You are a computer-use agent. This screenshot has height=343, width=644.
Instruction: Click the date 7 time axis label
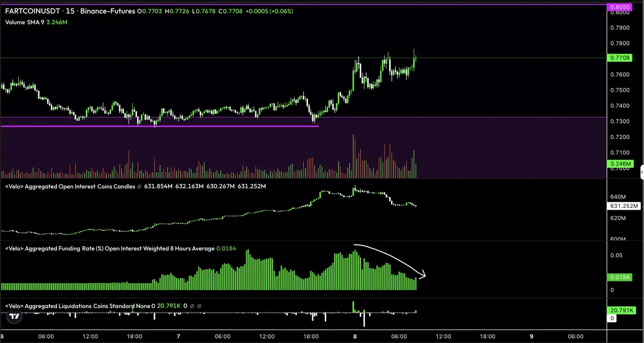click(178, 337)
